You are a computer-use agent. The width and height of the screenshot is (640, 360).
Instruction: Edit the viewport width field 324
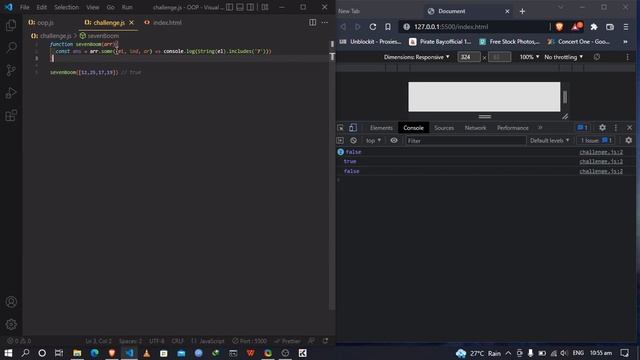[x=469, y=57]
